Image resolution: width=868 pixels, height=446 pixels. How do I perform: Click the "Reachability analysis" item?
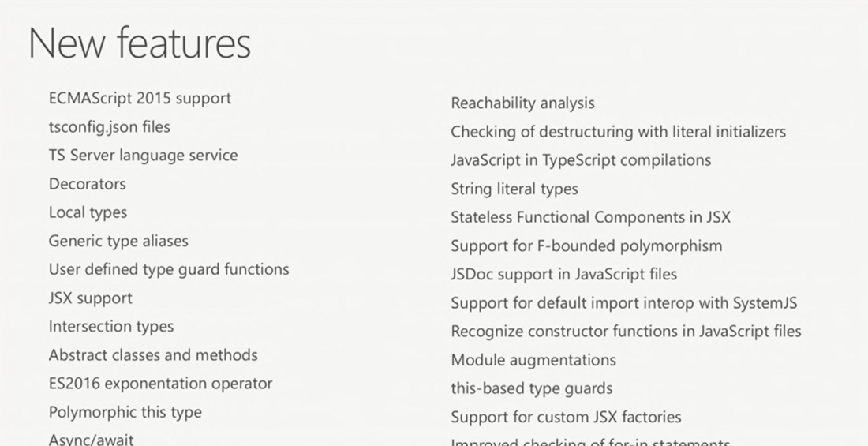point(522,103)
